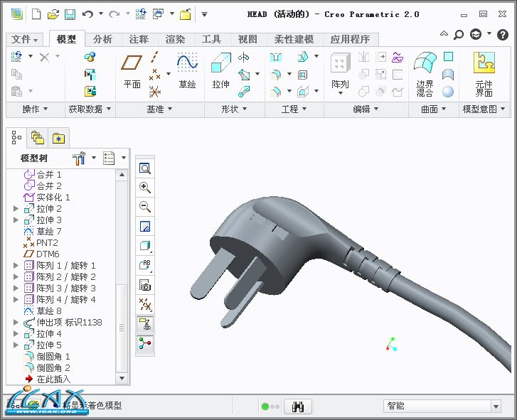517x420 pixels.
Task: Click the zoom out magnifier icon
Action: point(145,207)
